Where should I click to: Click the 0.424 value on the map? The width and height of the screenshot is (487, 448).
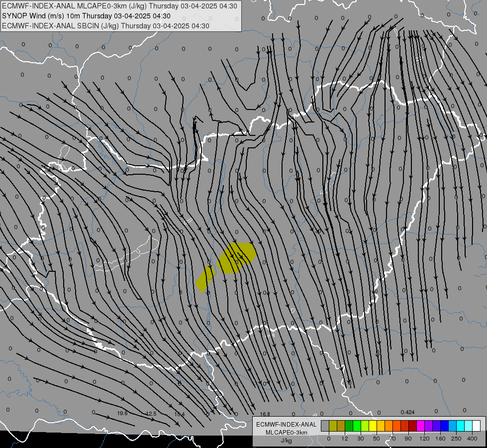(407, 412)
